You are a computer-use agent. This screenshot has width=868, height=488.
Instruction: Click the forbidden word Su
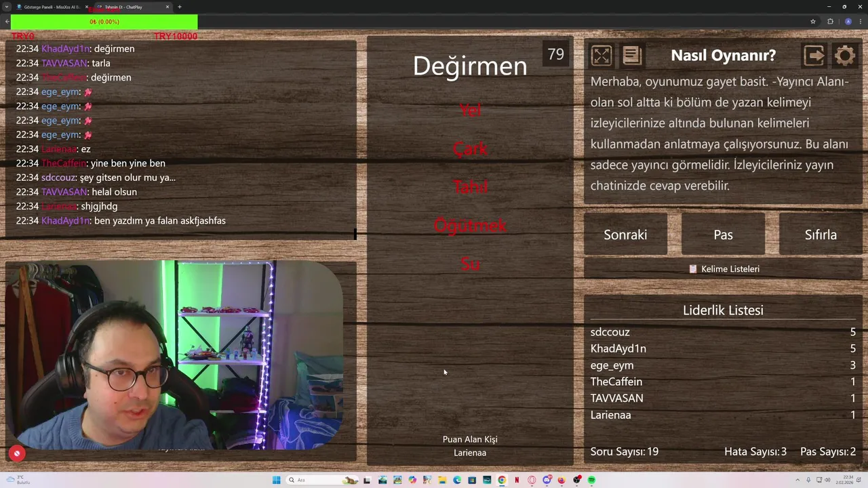[470, 263]
